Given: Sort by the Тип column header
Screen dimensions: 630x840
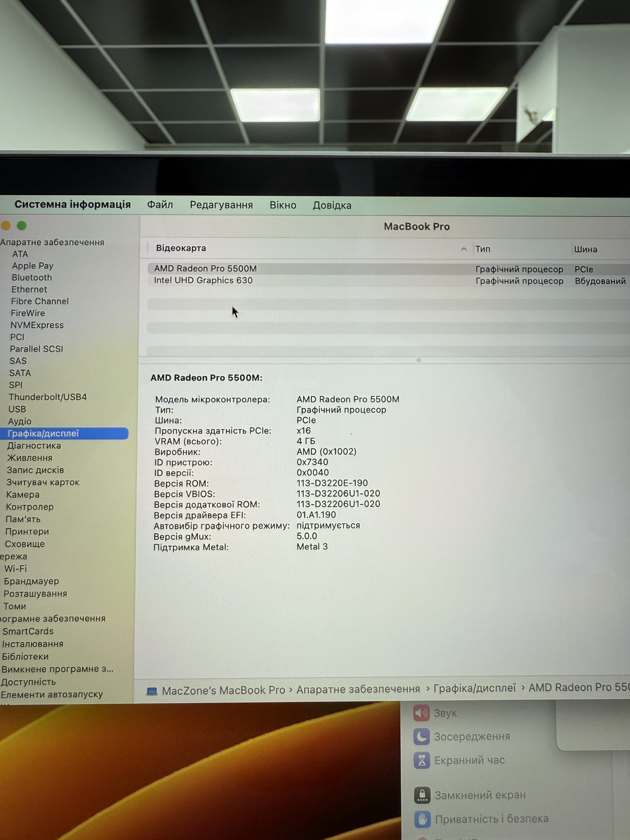Looking at the screenshot, I should click(483, 249).
